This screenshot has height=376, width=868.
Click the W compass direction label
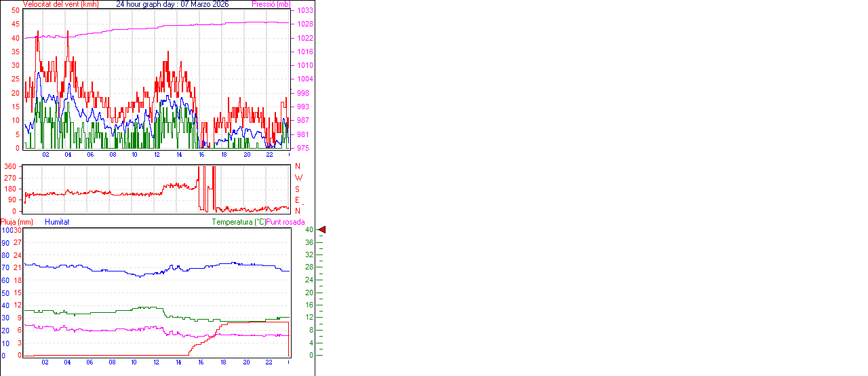click(x=297, y=178)
